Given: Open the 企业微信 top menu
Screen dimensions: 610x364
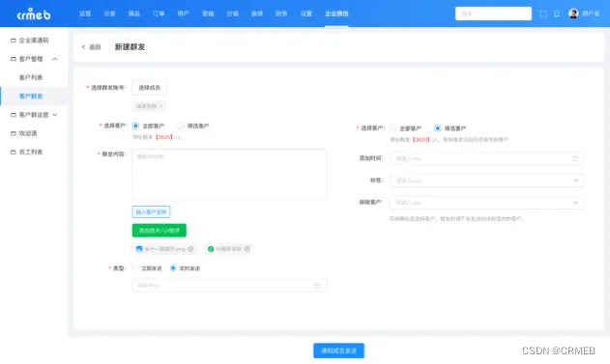Looking at the screenshot, I should click(x=336, y=14).
